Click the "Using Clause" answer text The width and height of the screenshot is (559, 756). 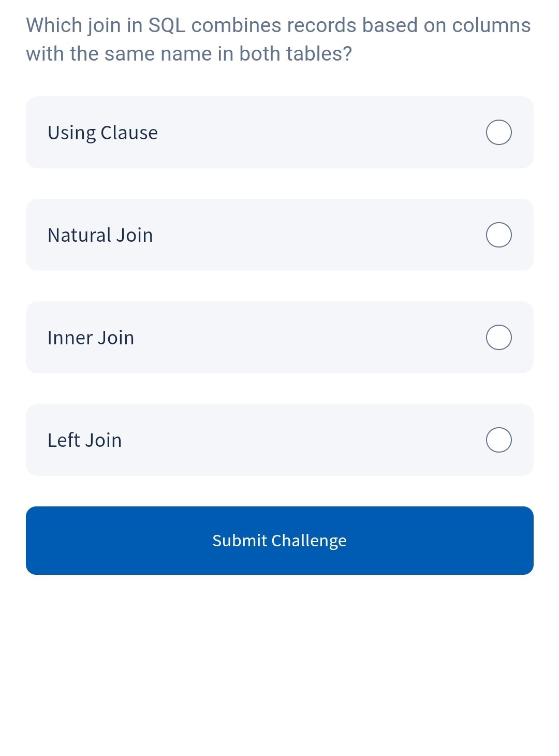(x=102, y=133)
